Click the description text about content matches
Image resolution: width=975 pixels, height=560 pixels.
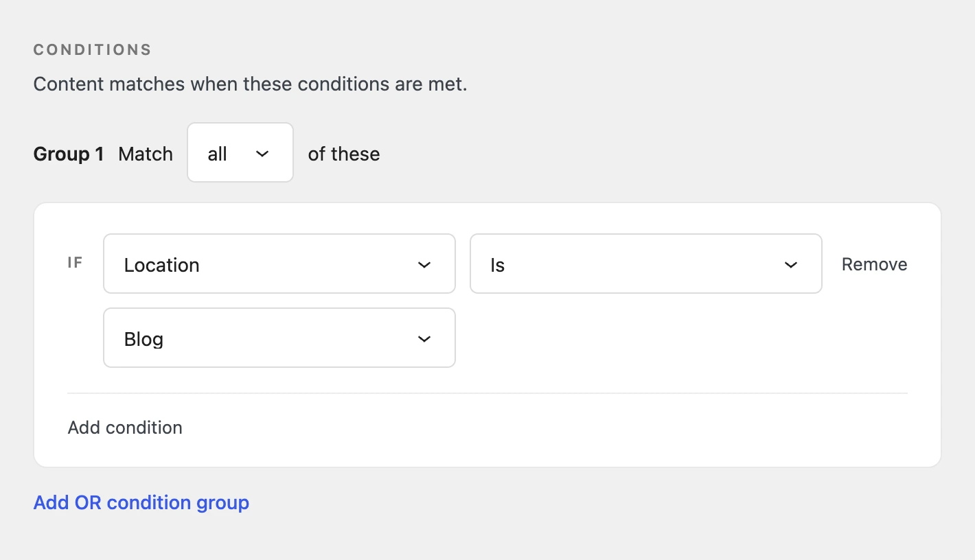[251, 84]
